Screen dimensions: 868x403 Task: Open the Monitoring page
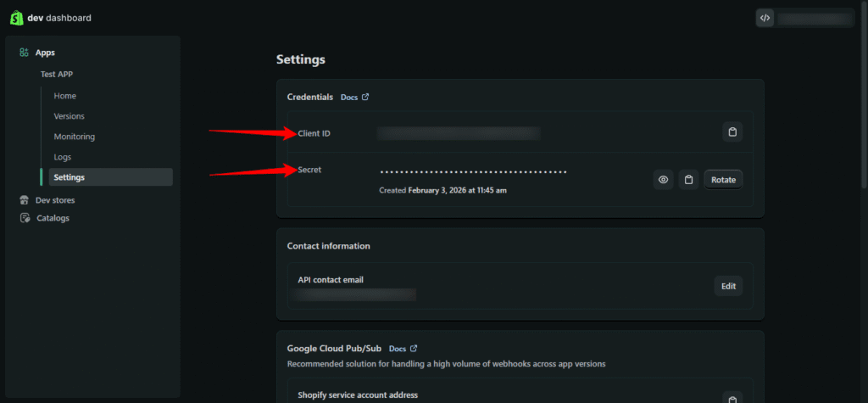(75, 137)
